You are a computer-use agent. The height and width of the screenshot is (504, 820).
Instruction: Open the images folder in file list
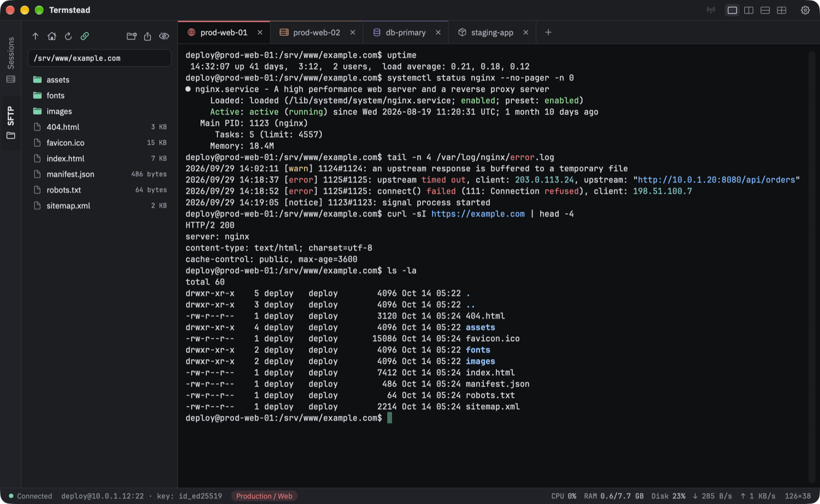pos(99,111)
